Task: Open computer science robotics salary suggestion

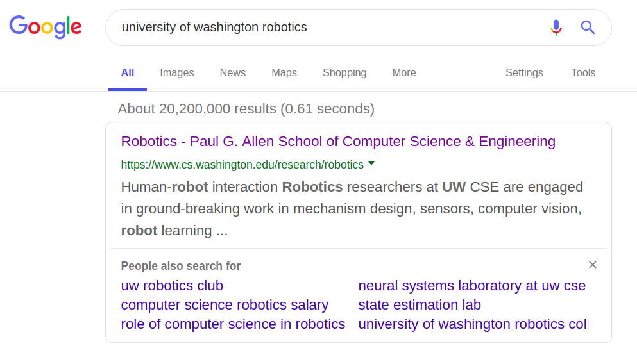Action: [225, 305]
